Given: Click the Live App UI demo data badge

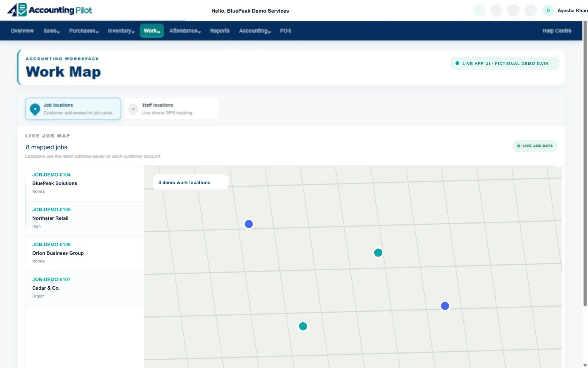Looking at the screenshot, I should 505,63.
